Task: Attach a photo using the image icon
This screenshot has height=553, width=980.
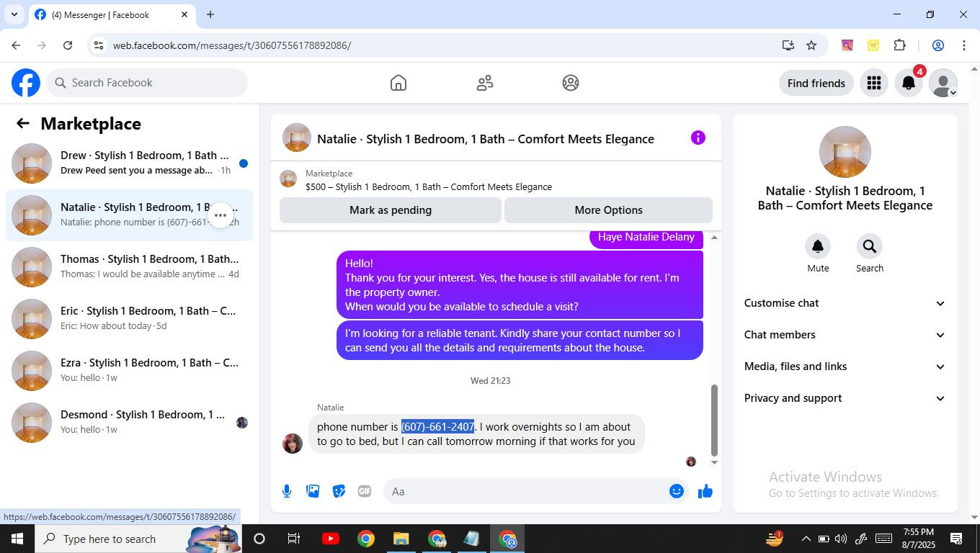Action: coord(313,491)
